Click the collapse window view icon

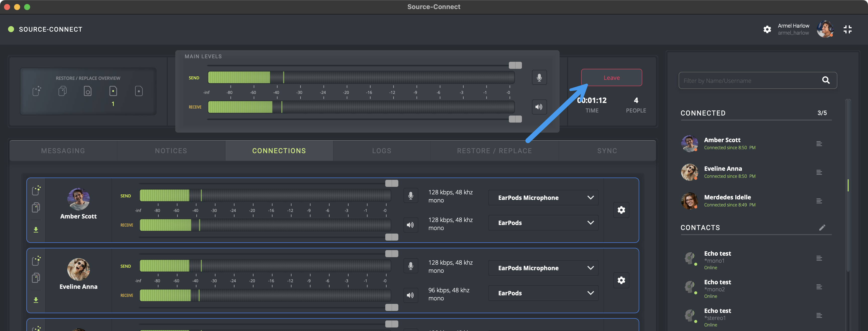tap(847, 29)
